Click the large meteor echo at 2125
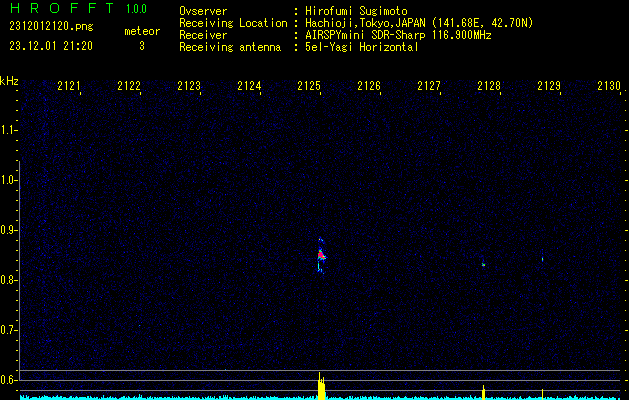629x400 pixels. pyautogui.click(x=321, y=255)
